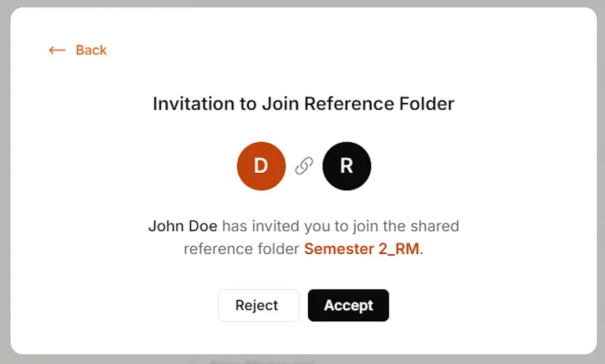
Task: Click the gray backdrop above the dialog
Action: (x=302, y=3)
